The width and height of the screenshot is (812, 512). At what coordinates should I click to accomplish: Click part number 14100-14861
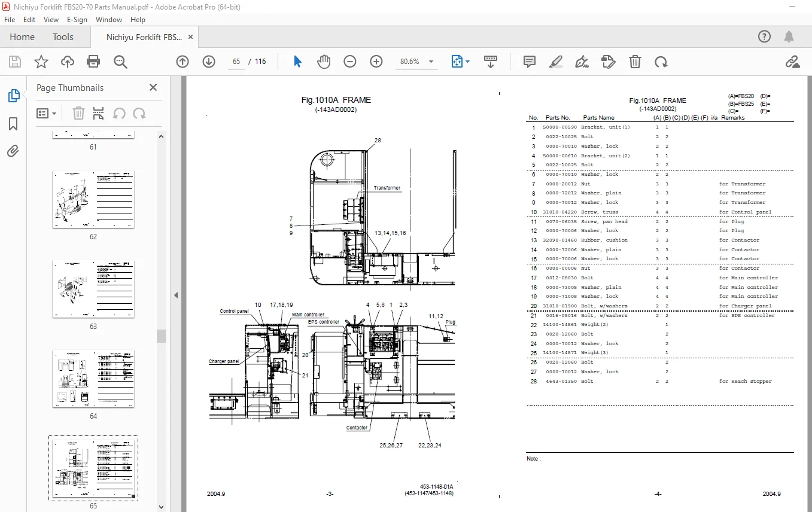click(x=559, y=325)
